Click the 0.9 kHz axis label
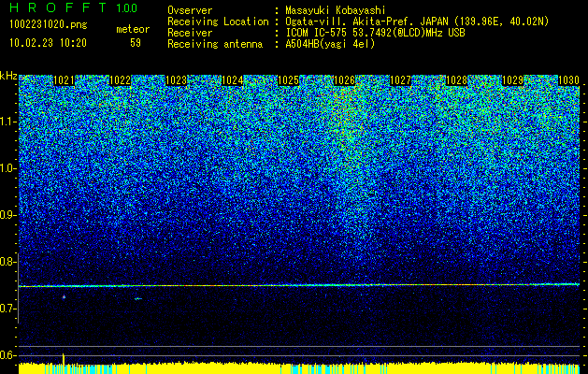 [8, 215]
